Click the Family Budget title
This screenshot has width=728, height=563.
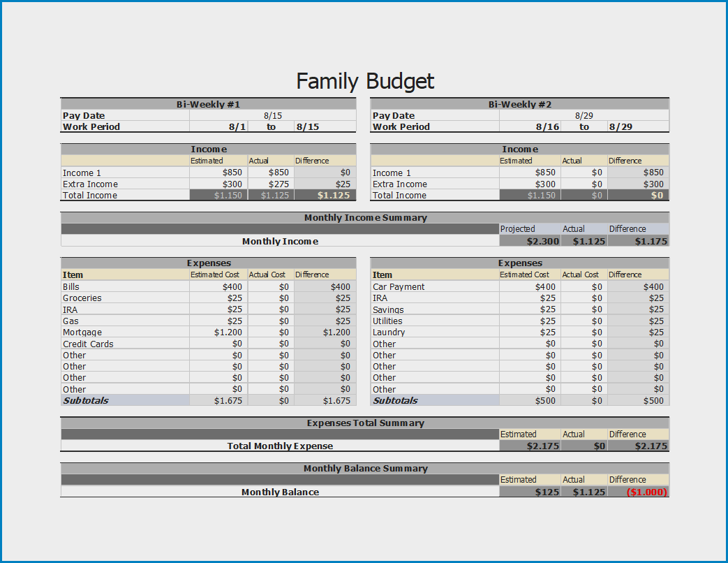click(365, 81)
